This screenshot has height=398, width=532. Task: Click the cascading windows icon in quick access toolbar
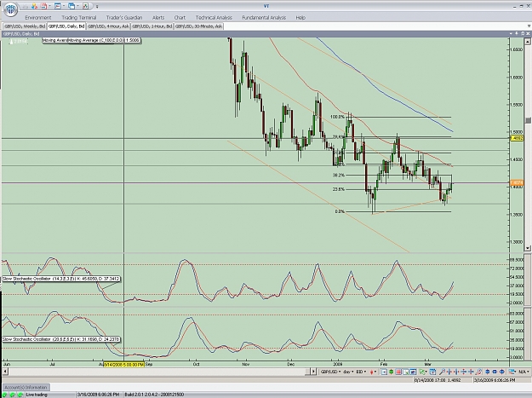(72, 6)
